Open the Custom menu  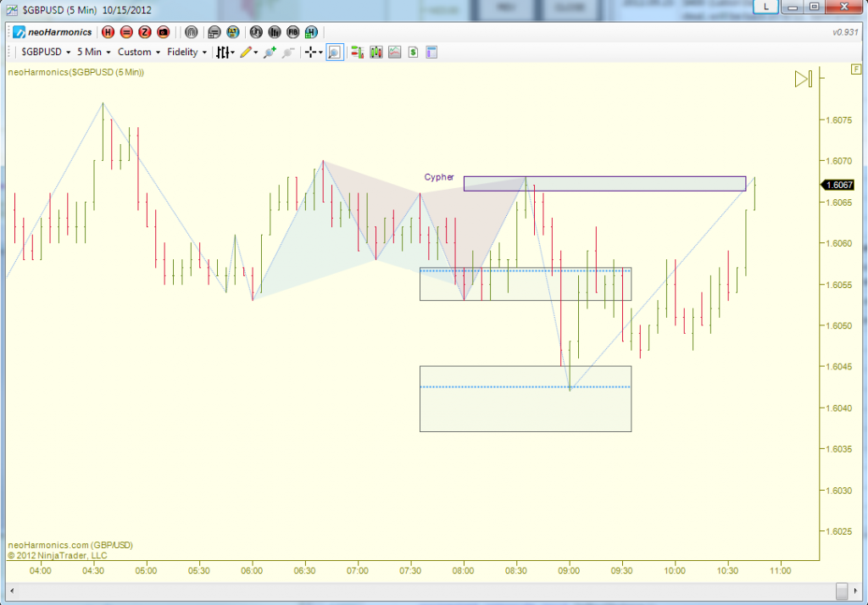[136, 53]
